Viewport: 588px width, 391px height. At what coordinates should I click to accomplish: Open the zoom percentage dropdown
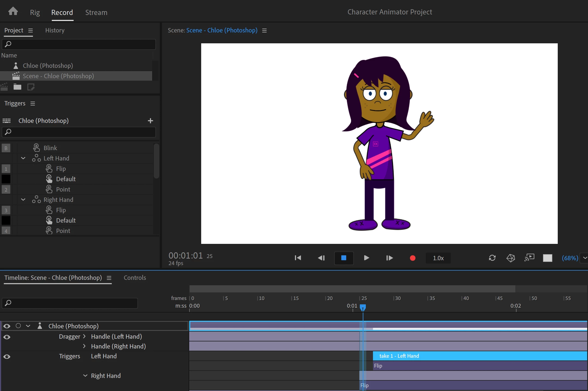tap(585, 258)
